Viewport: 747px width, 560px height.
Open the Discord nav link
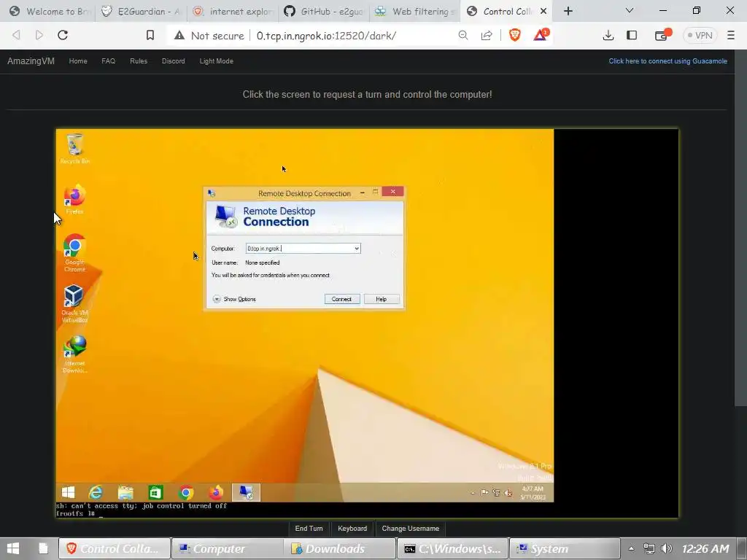(174, 61)
